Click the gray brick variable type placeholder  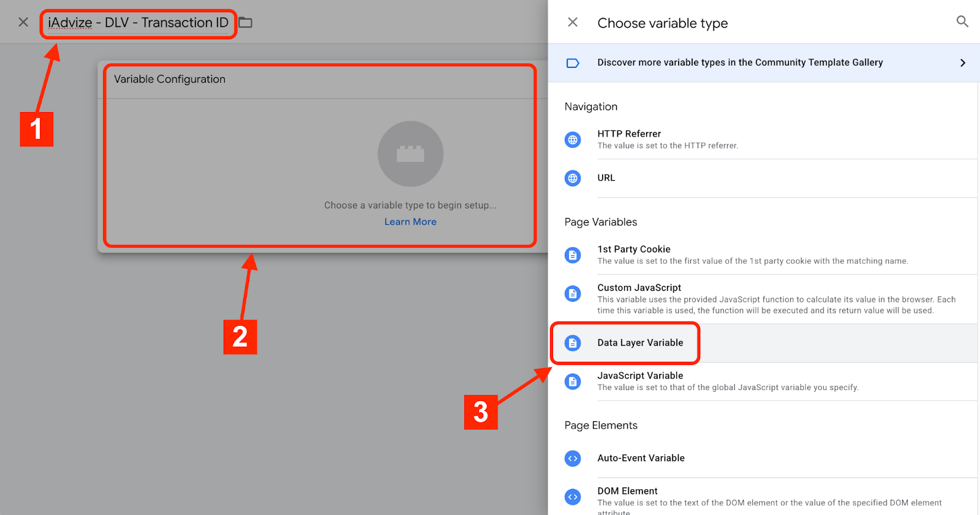click(410, 154)
